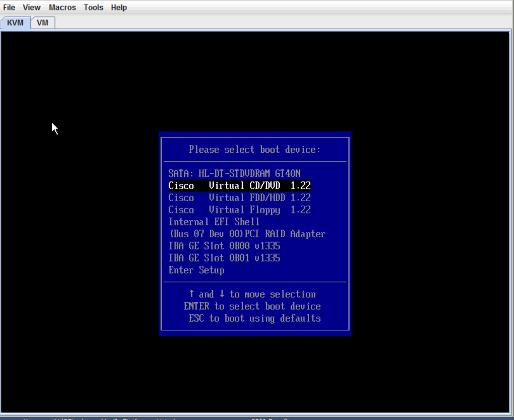514x420 pixels.
Task: Open the Help menu
Action: tap(119, 8)
